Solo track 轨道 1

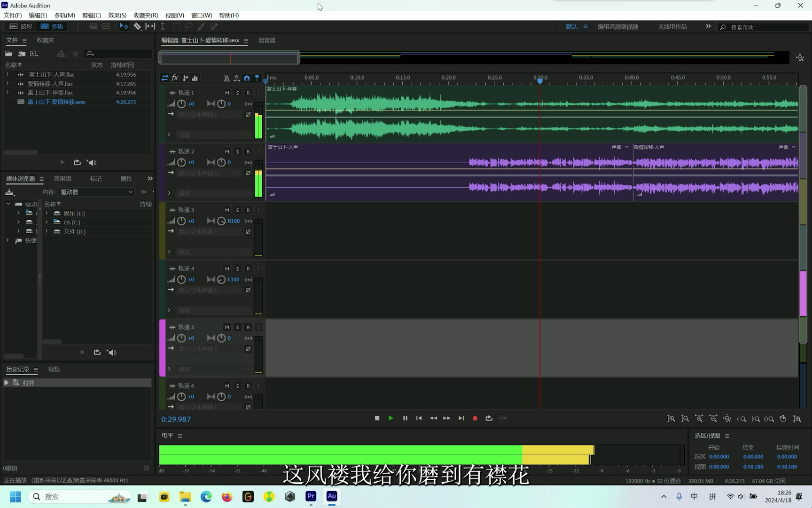pyautogui.click(x=237, y=93)
